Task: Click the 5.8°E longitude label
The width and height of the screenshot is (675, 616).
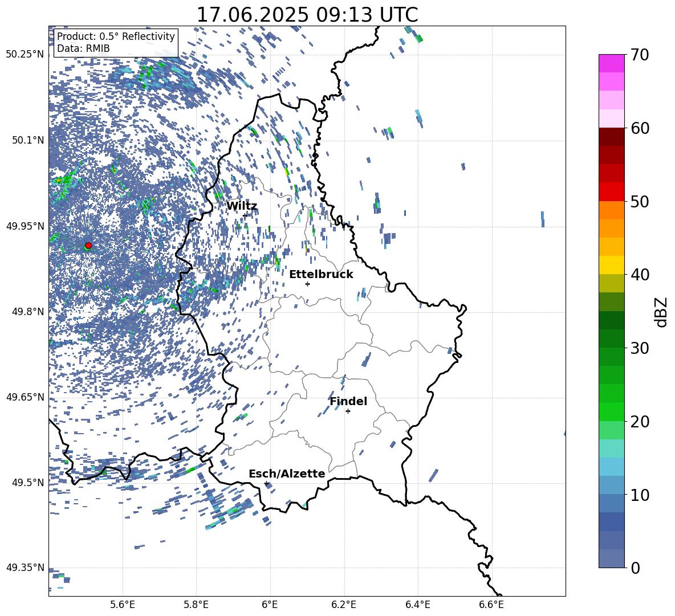Action: [196, 605]
